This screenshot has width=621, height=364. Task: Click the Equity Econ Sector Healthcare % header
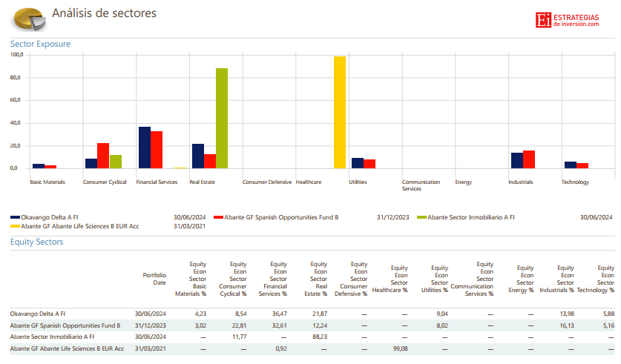(x=390, y=279)
